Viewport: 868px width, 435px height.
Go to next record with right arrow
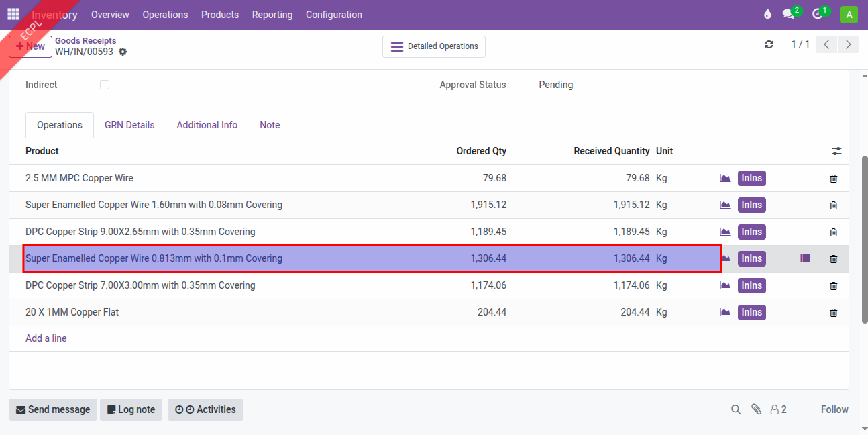[849, 44]
